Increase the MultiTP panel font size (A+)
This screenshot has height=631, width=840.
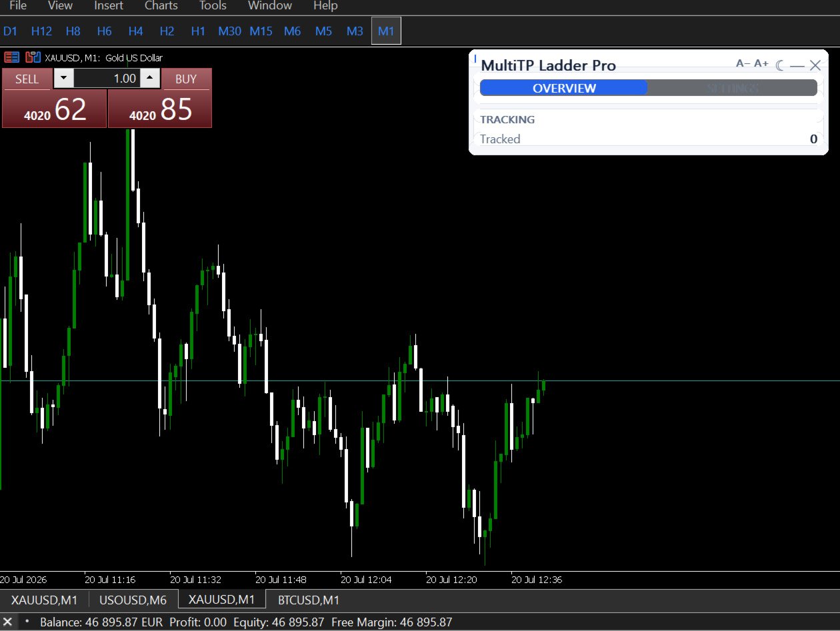tap(761, 64)
